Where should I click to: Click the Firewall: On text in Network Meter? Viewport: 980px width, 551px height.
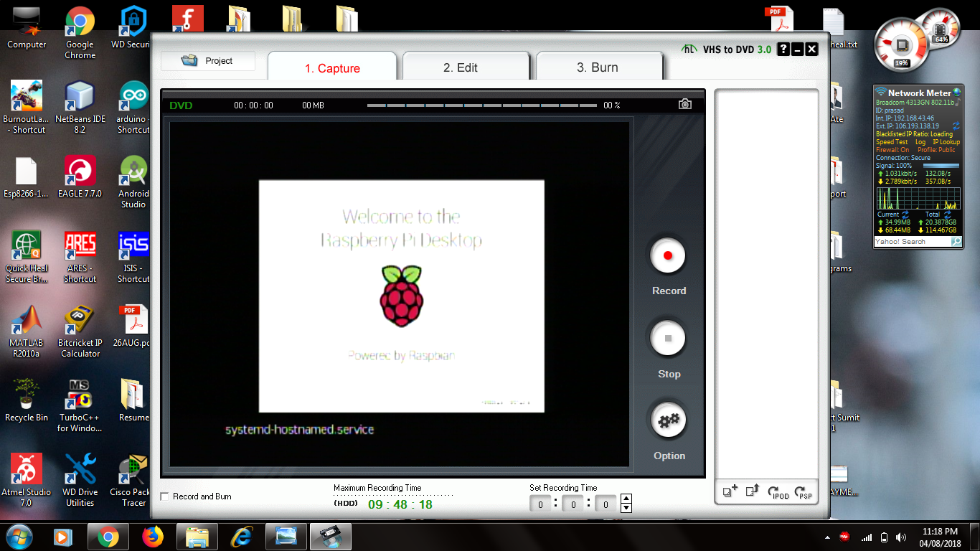click(892, 150)
